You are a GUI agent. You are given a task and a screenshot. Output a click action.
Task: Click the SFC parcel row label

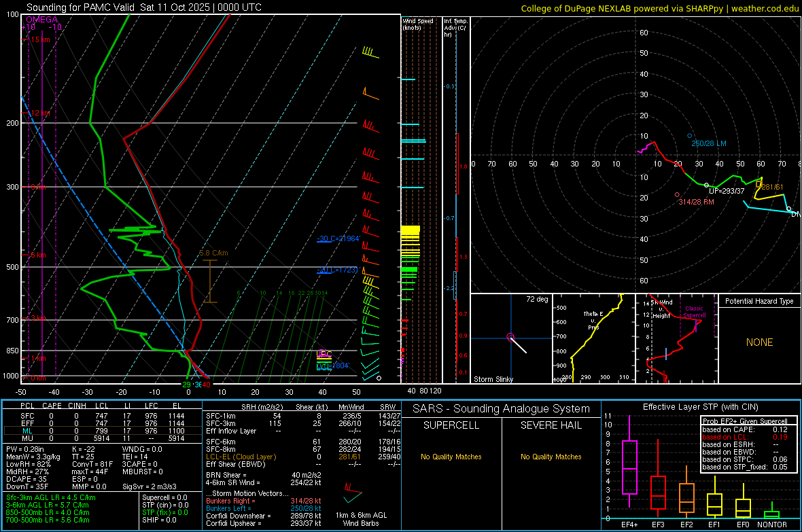[x=27, y=416]
